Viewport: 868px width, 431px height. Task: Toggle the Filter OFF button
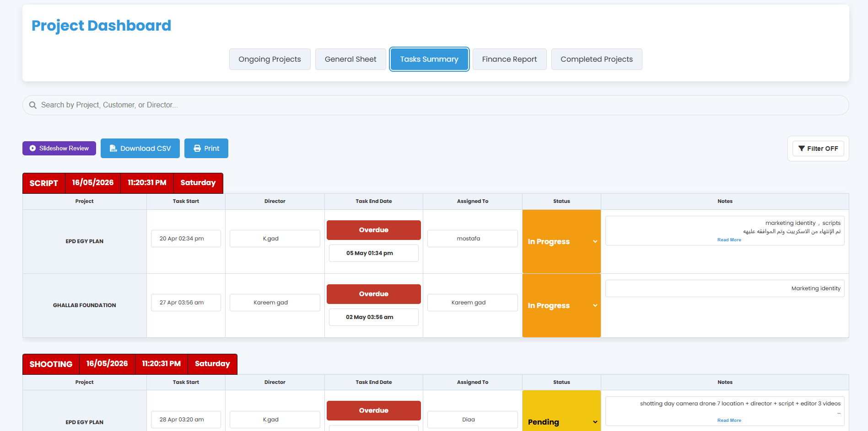pyautogui.click(x=818, y=149)
